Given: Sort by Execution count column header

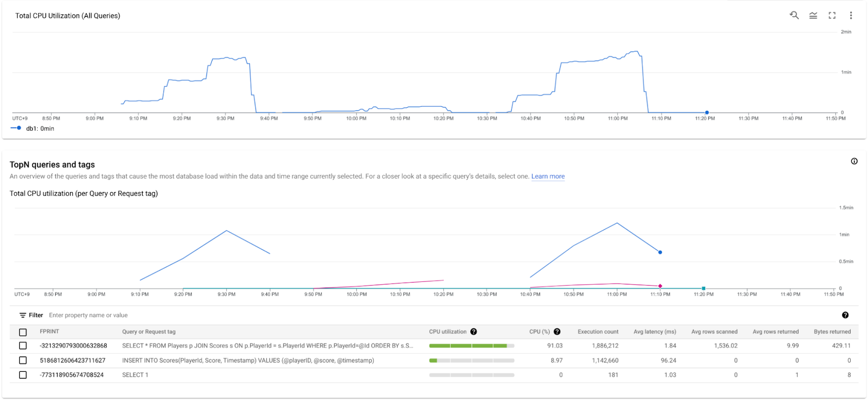Looking at the screenshot, I should point(598,332).
